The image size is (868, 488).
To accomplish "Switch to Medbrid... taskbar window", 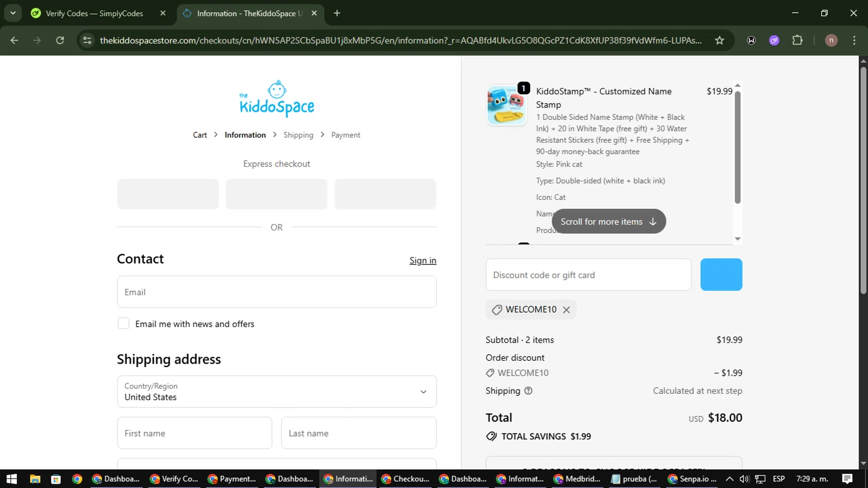I will 577,479.
